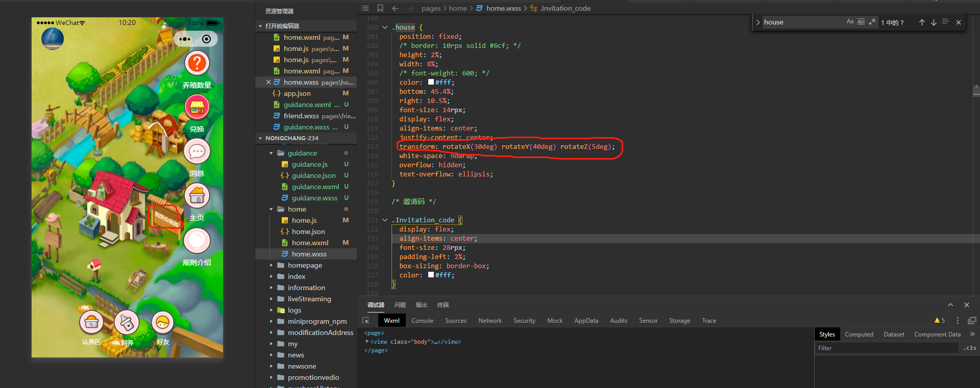This screenshot has height=388, width=980.
Task: Open the AppData tab
Action: pos(586,321)
